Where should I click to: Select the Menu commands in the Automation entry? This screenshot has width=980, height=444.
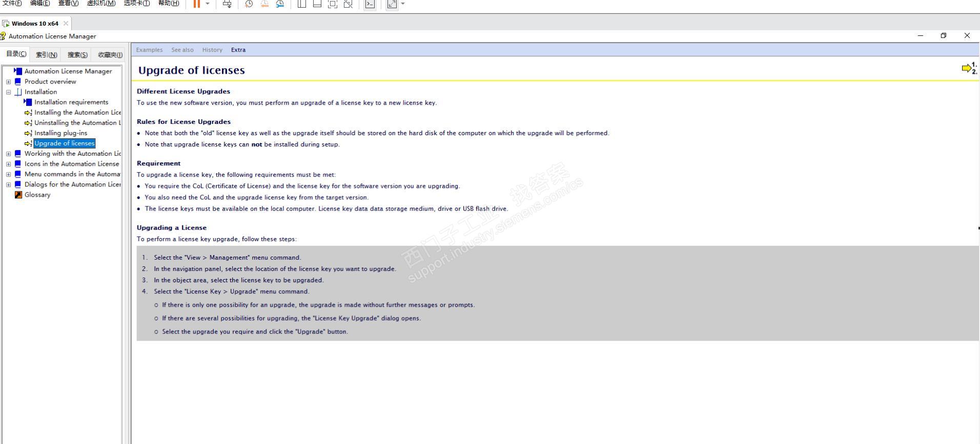(x=73, y=174)
